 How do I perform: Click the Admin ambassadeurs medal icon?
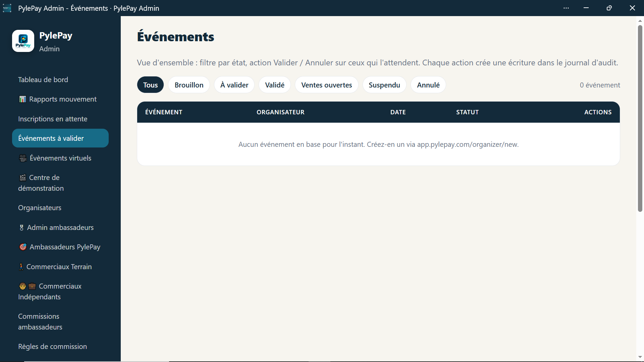pyautogui.click(x=21, y=228)
